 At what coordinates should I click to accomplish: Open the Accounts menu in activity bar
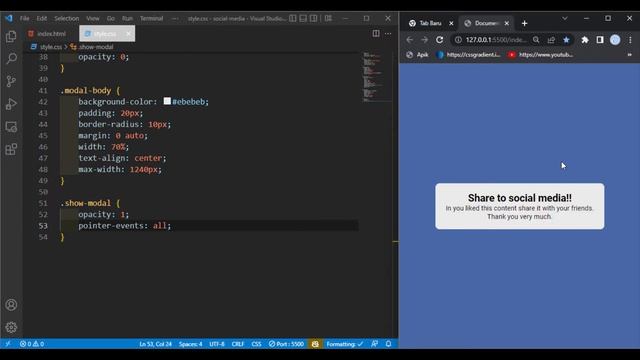click(11, 305)
